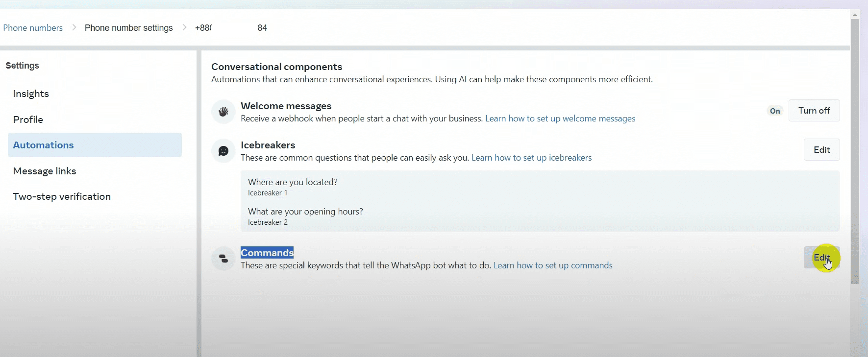The height and width of the screenshot is (357, 868).
Task: Go to Message links settings
Action: tap(45, 171)
